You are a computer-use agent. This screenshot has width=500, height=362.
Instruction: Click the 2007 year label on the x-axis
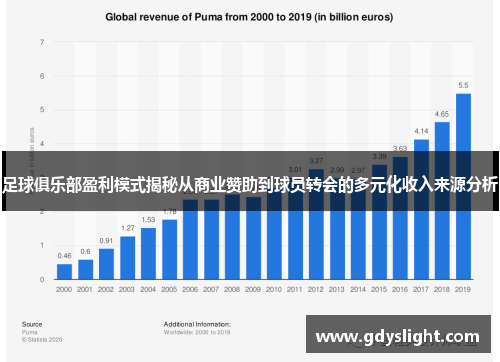(x=211, y=289)
